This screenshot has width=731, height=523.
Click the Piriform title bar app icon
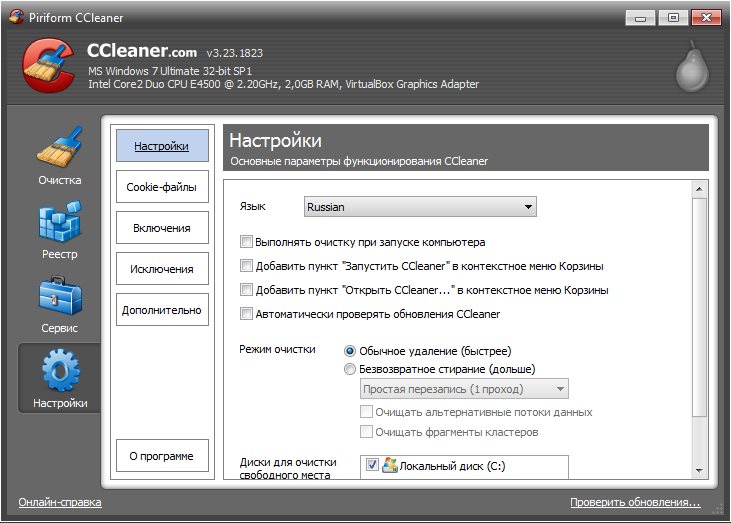(x=16, y=17)
